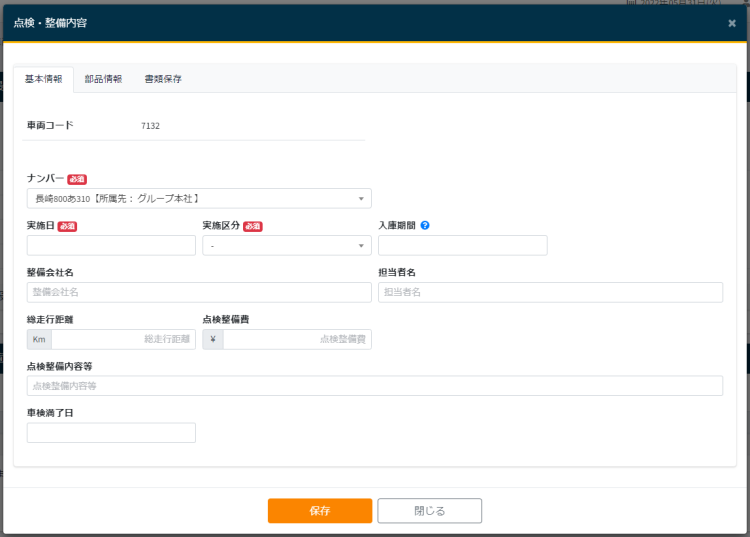Switch to the 基本情報 tab

pos(43,79)
